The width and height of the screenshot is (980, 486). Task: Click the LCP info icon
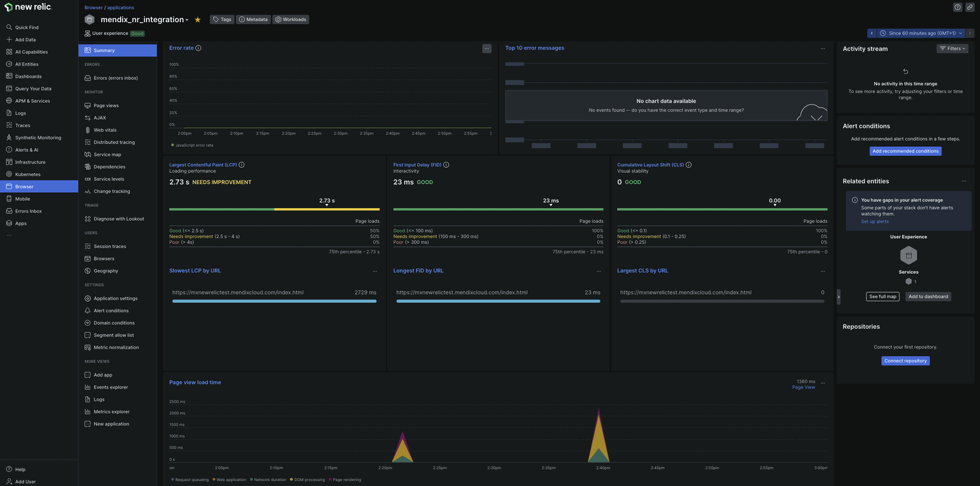241,165
